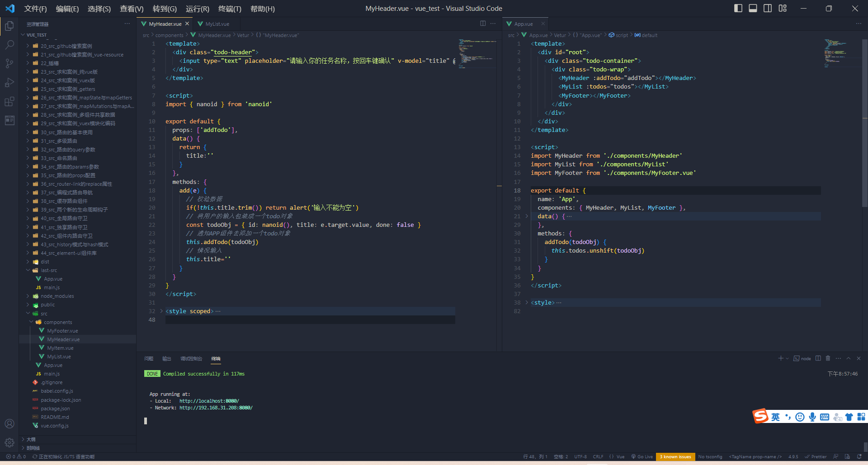Toggle the secondary side bar layout icon
This screenshot has width=868, height=465.
(x=768, y=8)
